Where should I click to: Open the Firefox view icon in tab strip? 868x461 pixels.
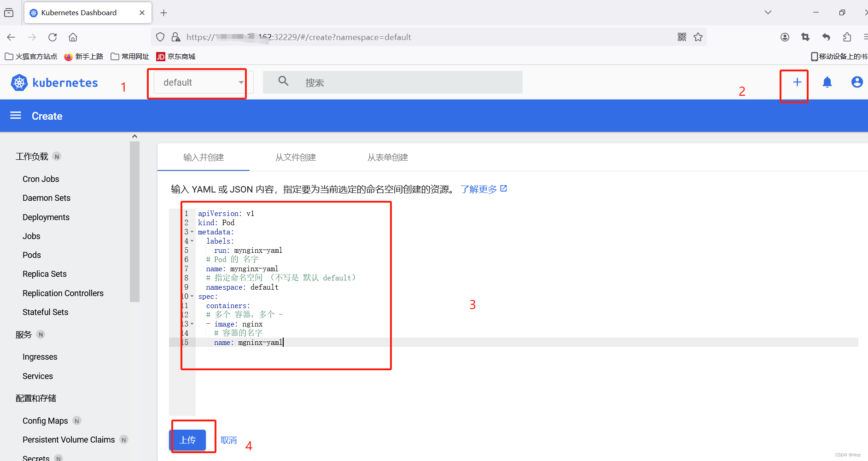coord(9,12)
